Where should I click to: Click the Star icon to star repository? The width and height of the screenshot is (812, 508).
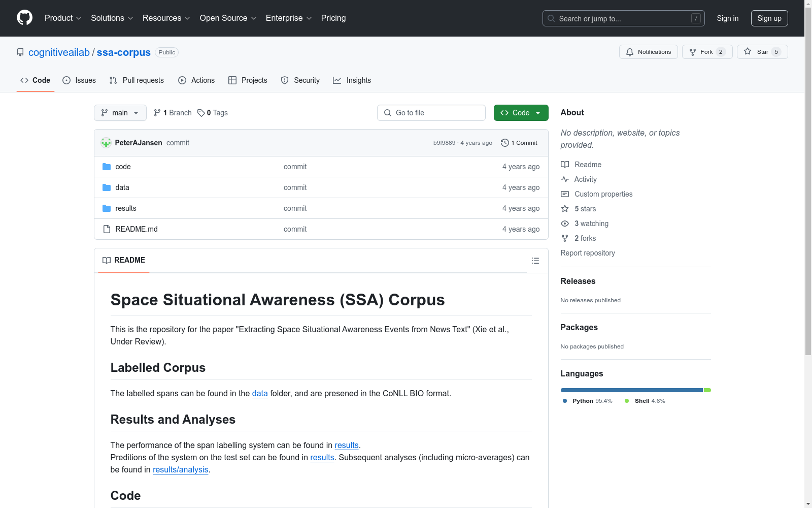(748, 51)
